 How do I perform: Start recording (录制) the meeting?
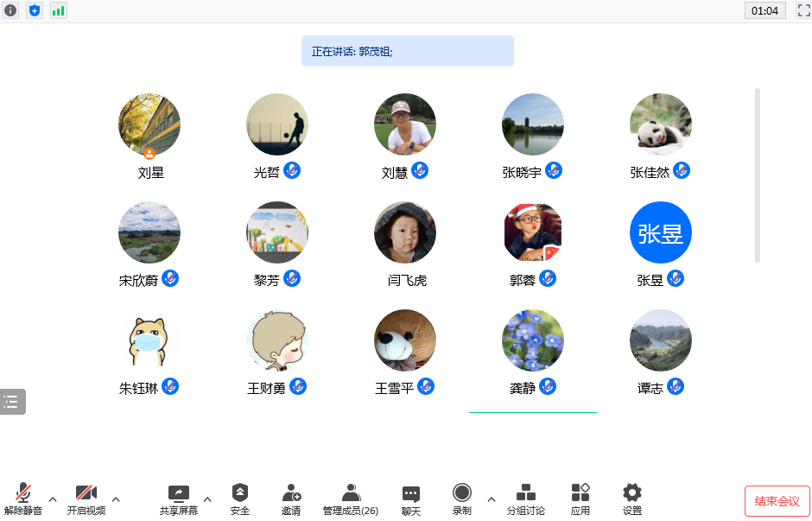[x=462, y=499]
